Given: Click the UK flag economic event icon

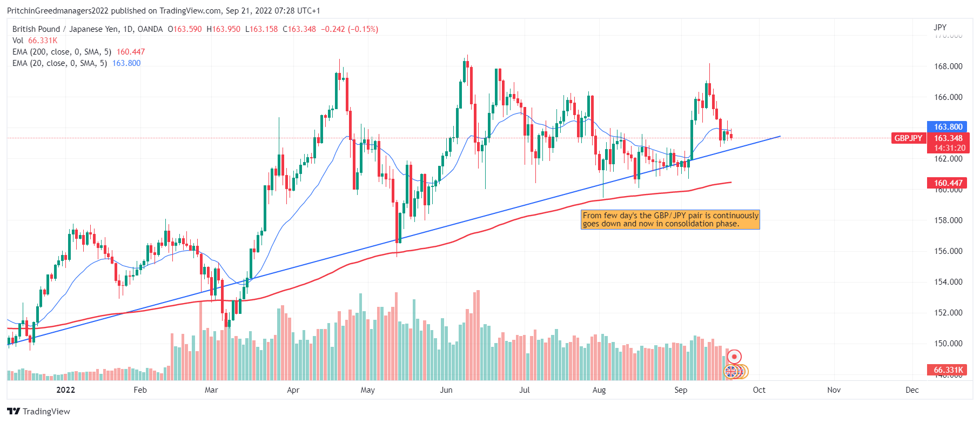Looking at the screenshot, I should coord(731,371).
